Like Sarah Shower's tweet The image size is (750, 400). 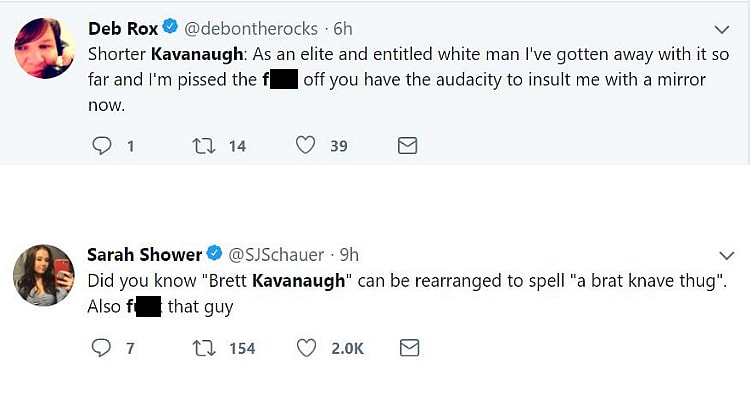306,348
